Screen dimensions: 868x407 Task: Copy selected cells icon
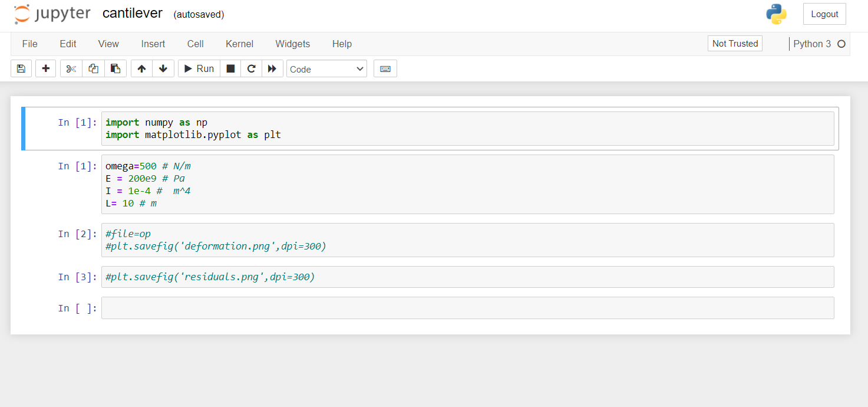coord(93,68)
